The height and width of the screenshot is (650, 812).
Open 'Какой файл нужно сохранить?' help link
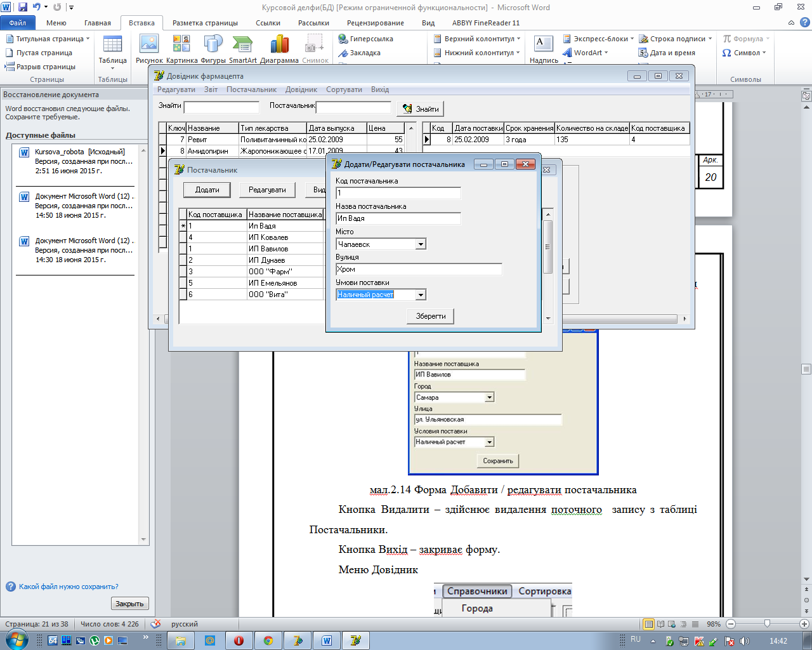[x=69, y=587]
